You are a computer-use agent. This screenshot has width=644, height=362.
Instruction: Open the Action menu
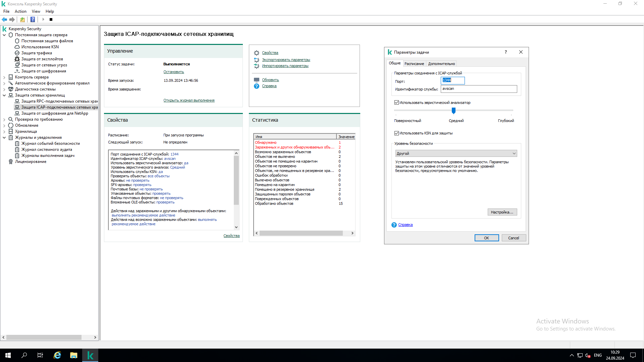(20, 11)
